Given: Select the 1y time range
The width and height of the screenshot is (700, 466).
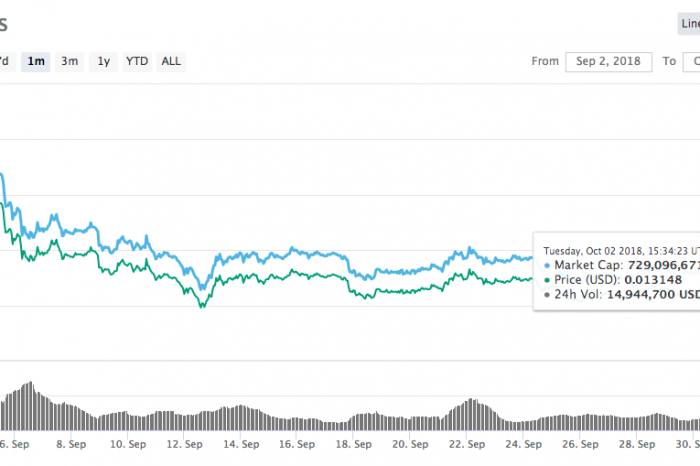Looking at the screenshot, I should point(104,62).
